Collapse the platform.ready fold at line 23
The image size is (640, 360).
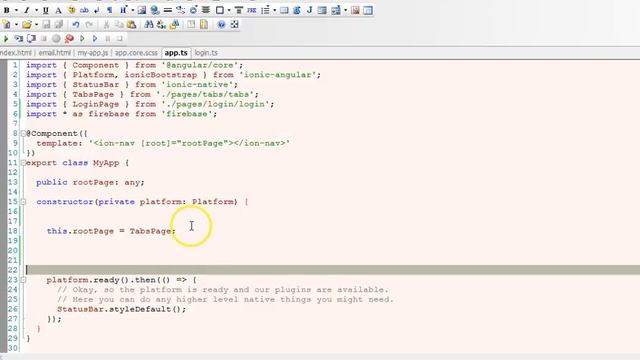click(23, 280)
